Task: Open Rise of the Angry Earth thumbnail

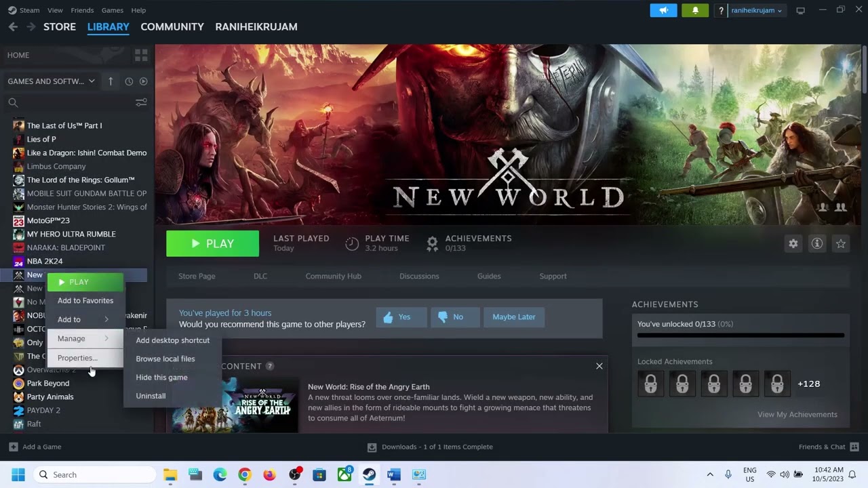Action: tap(235, 405)
